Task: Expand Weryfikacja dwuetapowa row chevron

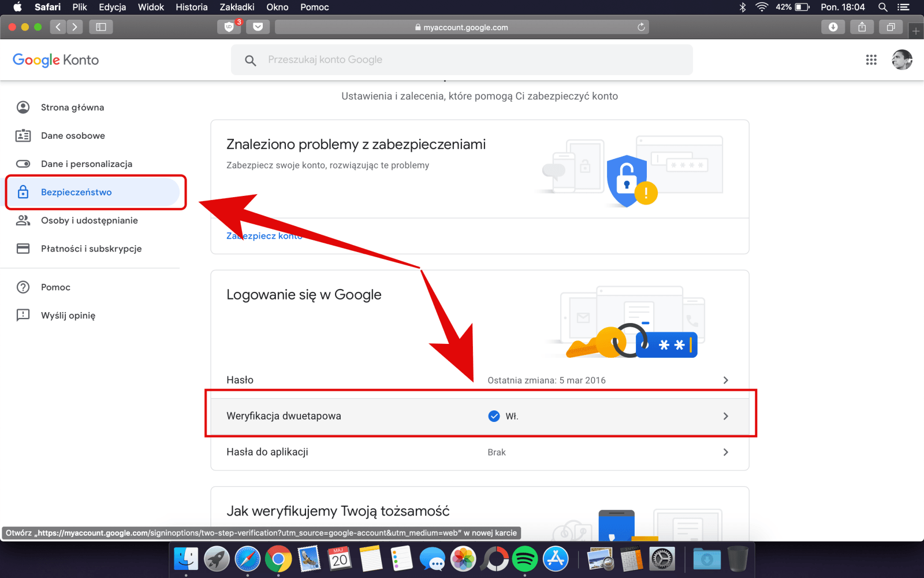Action: click(726, 416)
